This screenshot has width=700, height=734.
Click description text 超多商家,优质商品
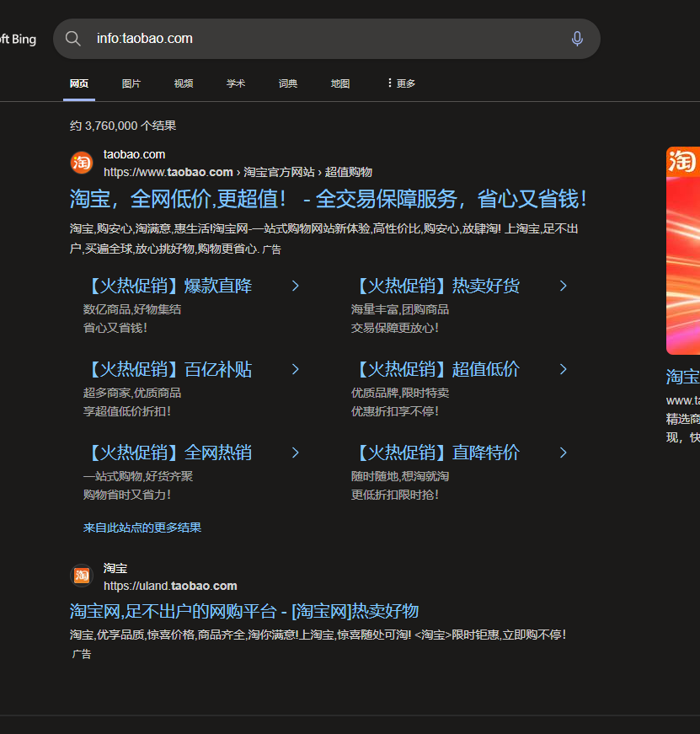point(132,393)
